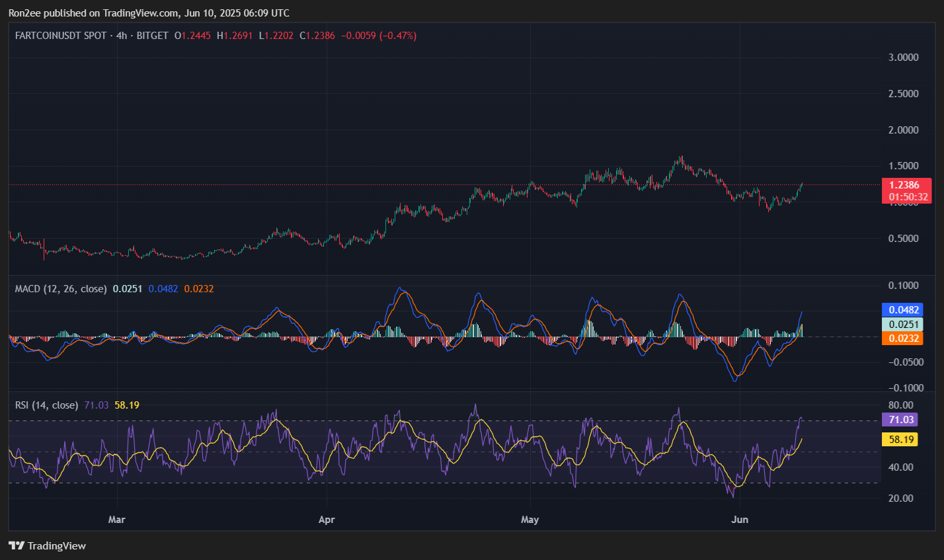Open the TradingView link text at bottom
Screen dimensions: 944x560
pyautogui.click(x=57, y=545)
